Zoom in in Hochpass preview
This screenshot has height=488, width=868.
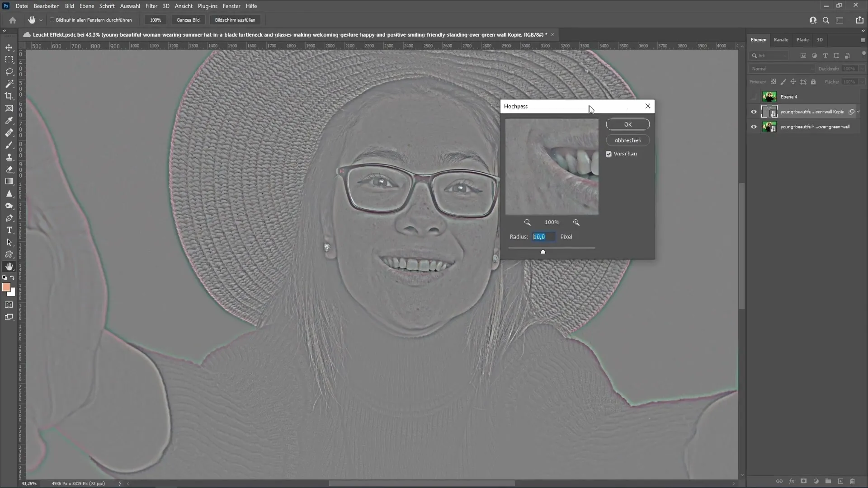(576, 222)
